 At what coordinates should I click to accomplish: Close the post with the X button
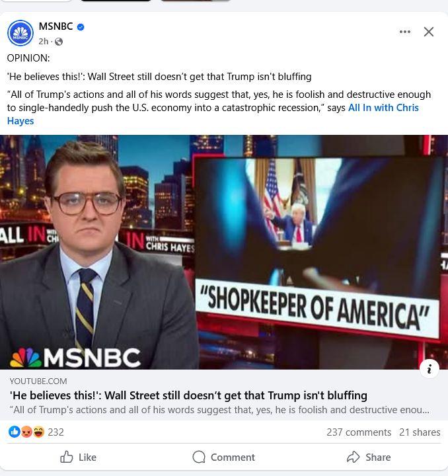429,32
